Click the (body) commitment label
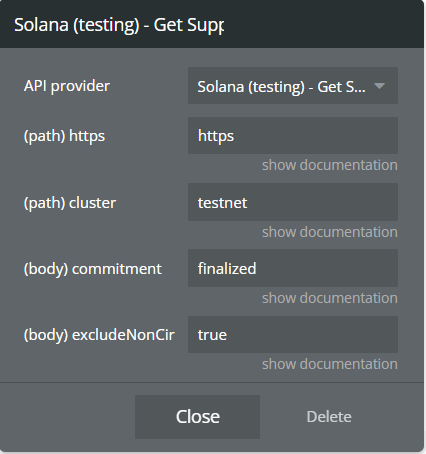 click(93, 269)
